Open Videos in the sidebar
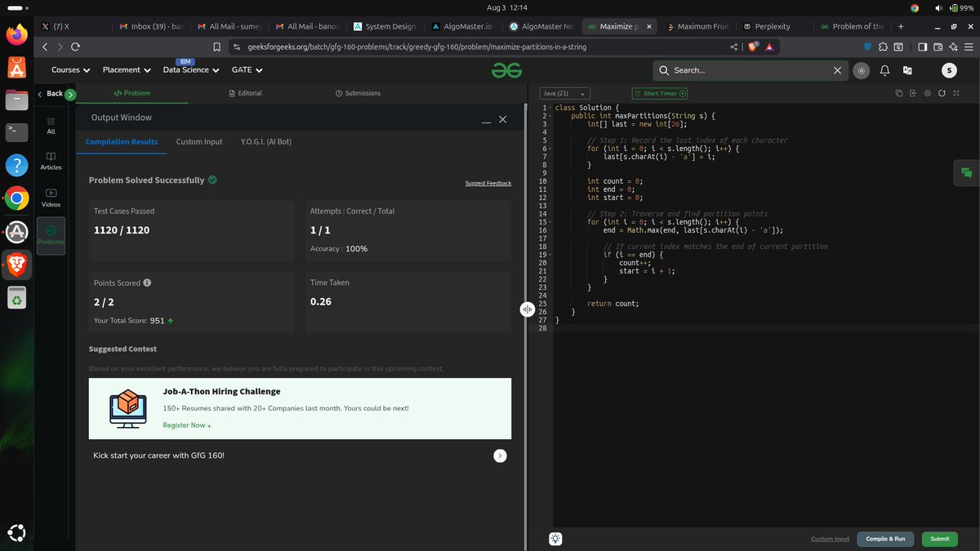This screenshot has height=551, width=980. [x=51, y=198]
